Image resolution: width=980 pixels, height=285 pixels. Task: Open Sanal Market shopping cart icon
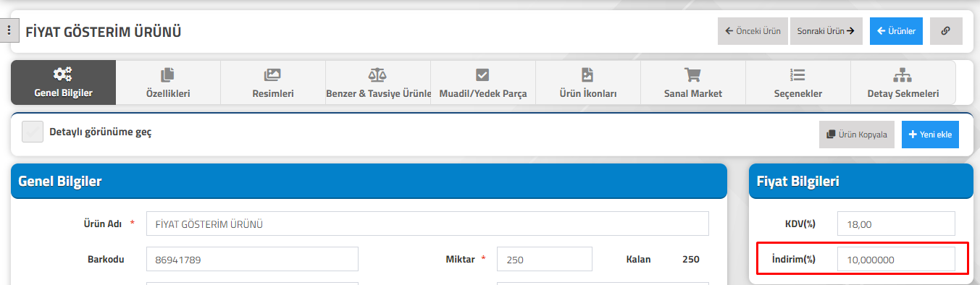(x=693, y=75)
